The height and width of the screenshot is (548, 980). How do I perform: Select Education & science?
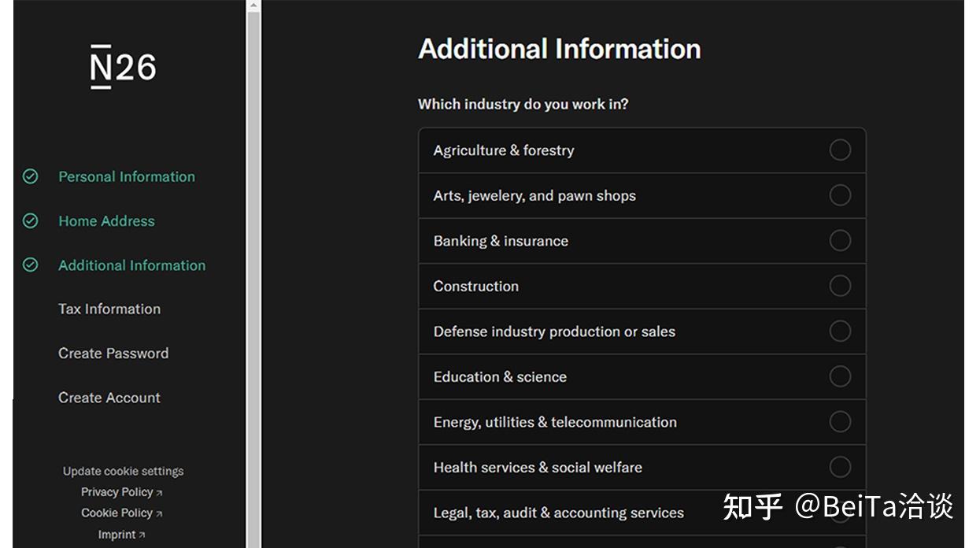coord(839,376)
